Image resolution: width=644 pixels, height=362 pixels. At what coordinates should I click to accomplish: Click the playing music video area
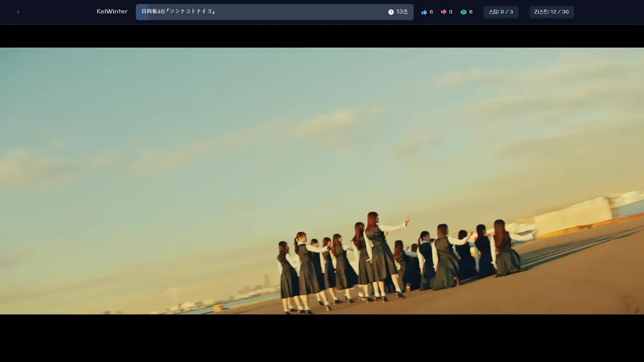point(322,181)
